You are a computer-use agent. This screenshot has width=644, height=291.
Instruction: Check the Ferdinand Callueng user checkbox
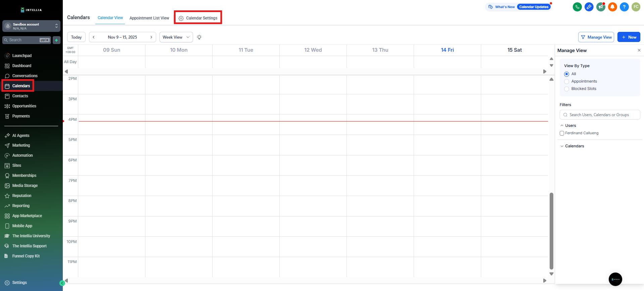click(562, 133)
